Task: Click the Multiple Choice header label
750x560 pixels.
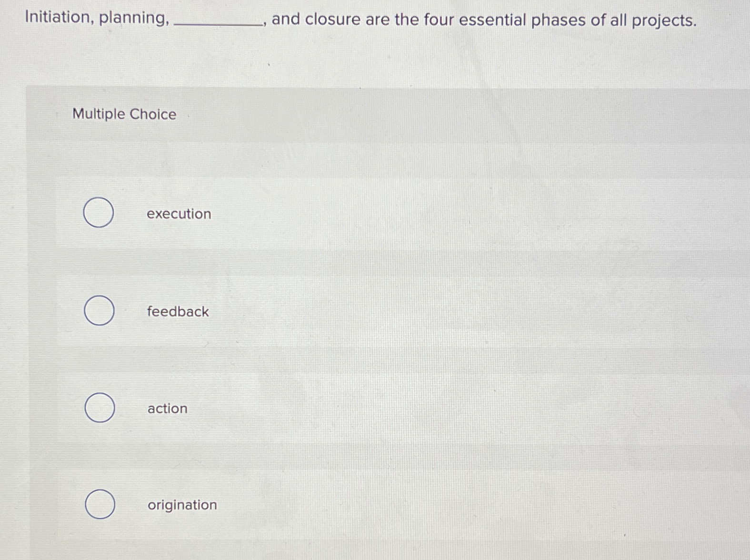Action: pyautogui.click(x=123, y=114)
